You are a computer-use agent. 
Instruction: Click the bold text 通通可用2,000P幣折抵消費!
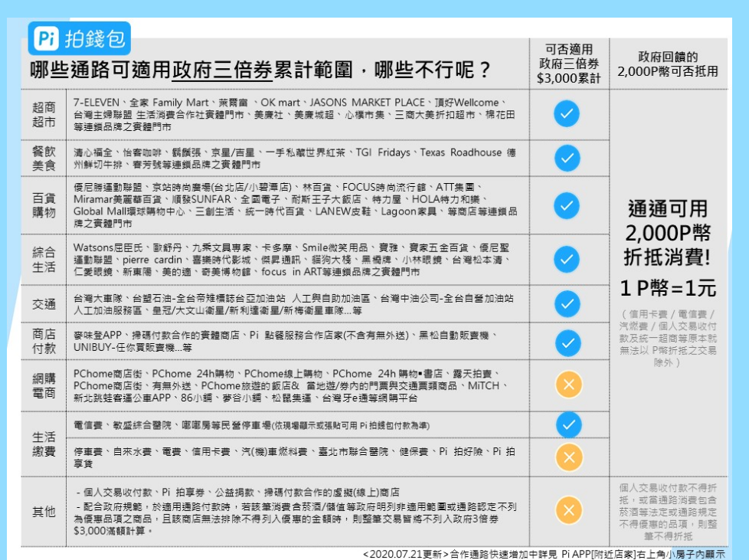click(668, 233)
